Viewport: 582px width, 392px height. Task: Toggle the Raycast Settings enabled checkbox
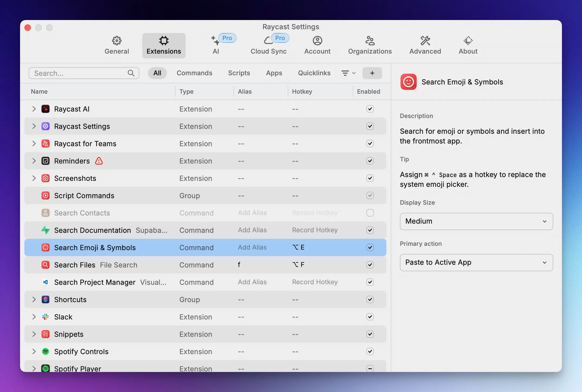(370, 126)
